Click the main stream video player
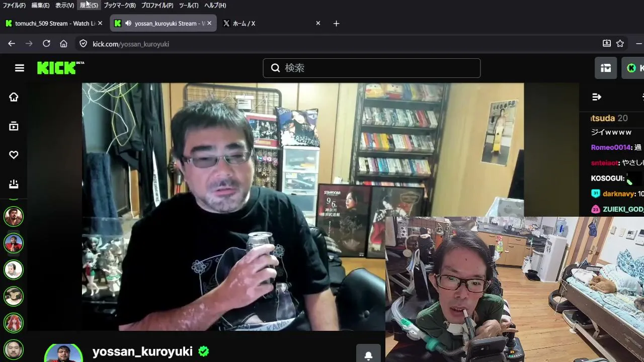The height and width of the screenshot is (362, 644). tap(303, 207)
